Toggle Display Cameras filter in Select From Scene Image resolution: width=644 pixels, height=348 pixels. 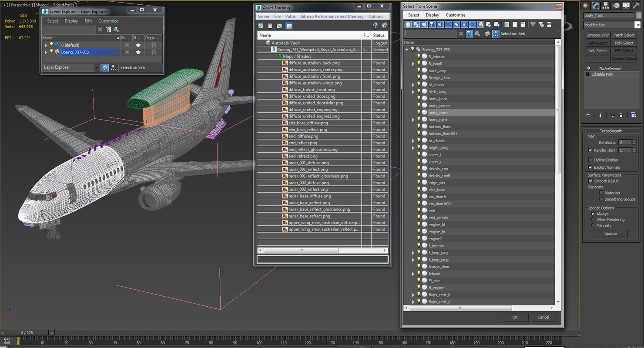coord(433,24)
